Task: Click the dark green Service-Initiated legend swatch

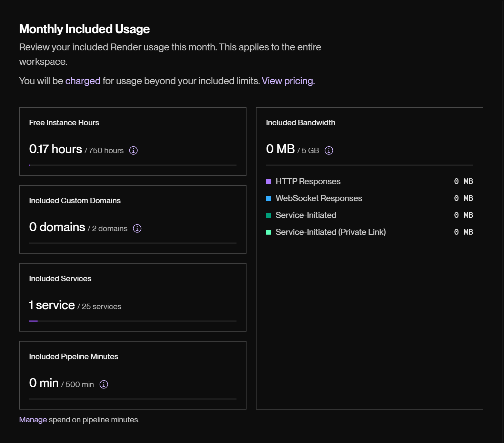Action: click(x=269, y=215)
